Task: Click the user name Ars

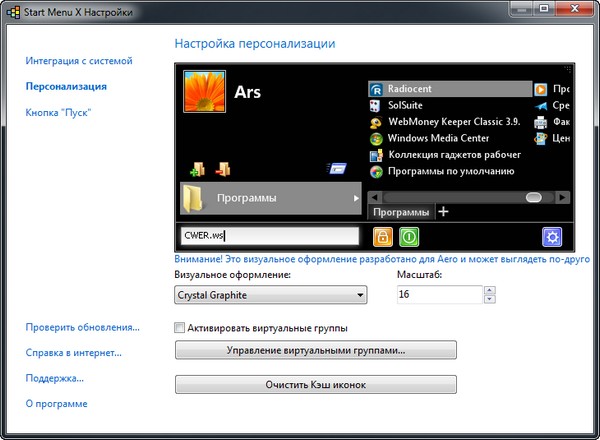Action: point(248,92)
